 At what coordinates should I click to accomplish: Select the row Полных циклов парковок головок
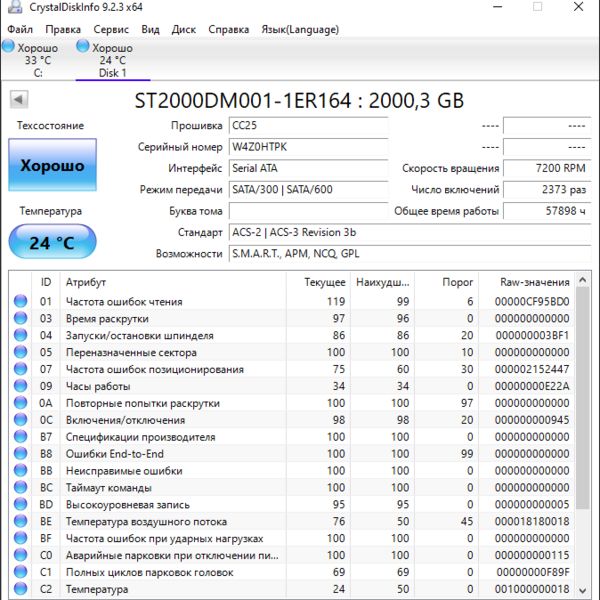click(292, 572)
